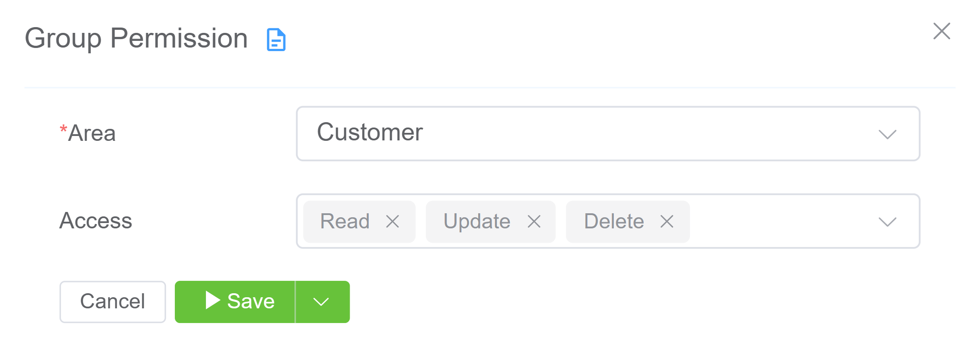Click the required Area field label
Screen dimensions: 980x363
[x=92, y=133]
